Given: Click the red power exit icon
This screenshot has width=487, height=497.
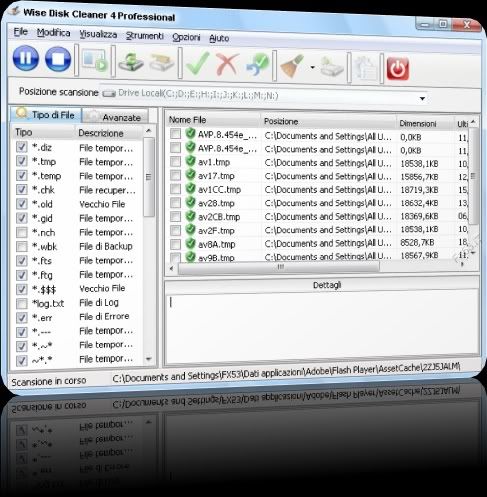Looking at the screenshot, I should (x=397, y=69).
